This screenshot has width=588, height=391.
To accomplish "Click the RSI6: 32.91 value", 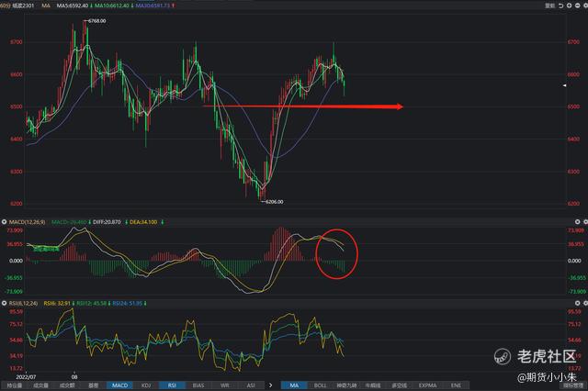I will 57,303.
